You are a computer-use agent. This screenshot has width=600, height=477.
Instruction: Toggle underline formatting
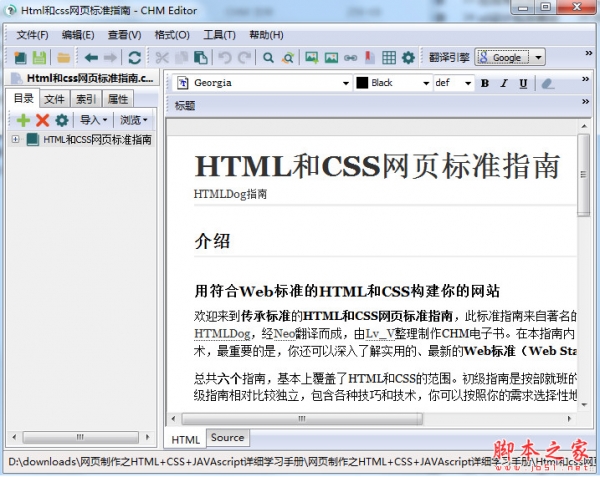pos(523,83)
